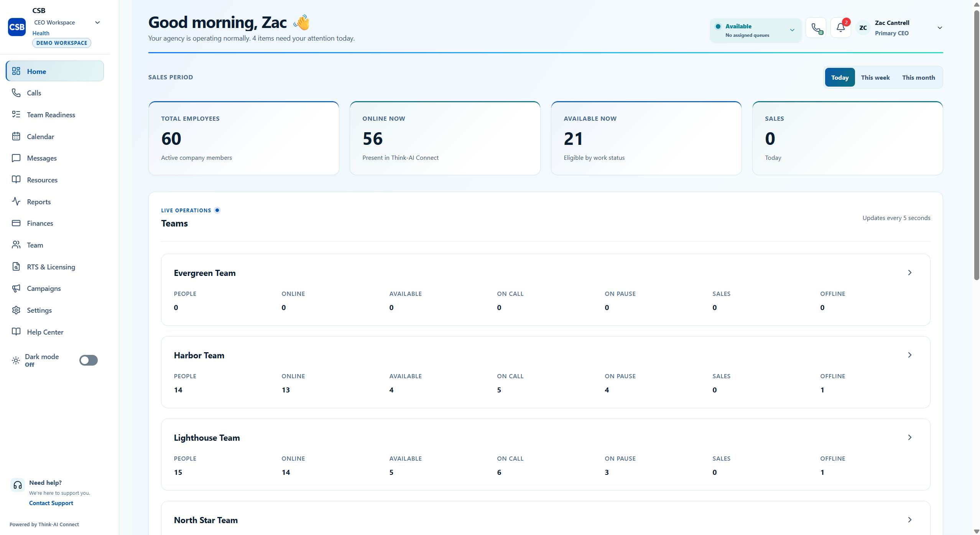The image size is (980, 535).
Task: Click the Health workspace label
Action: tap(41, 33)
